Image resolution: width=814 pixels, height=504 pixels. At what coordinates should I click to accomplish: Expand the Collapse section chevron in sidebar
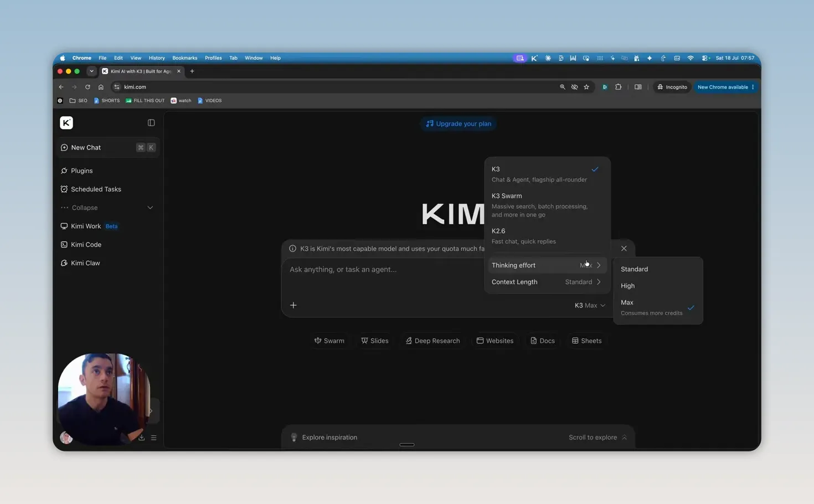click(150, 208)
